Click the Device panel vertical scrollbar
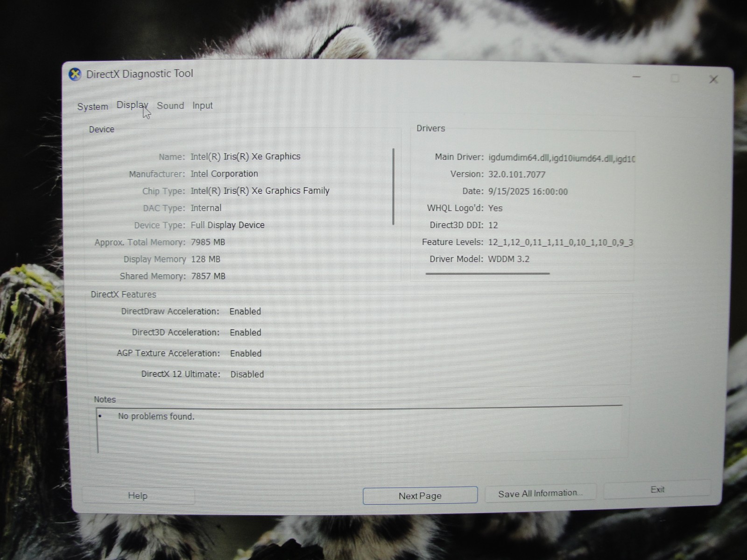Viewport: 747px width, 560px height. 394,187
